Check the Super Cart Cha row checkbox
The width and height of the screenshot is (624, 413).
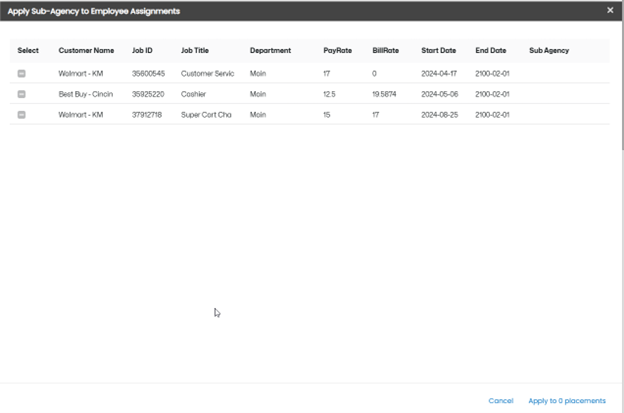22,114
